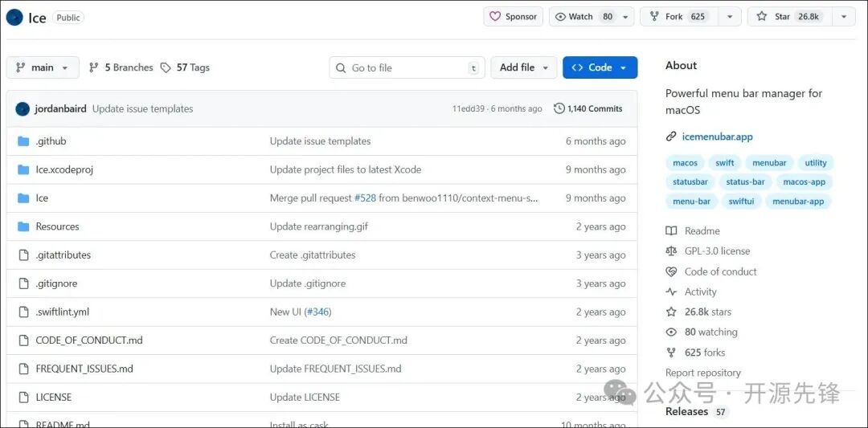Open the Watch dropdown arrow
This screenshot has width=868, height=428.
coord(625,17)
